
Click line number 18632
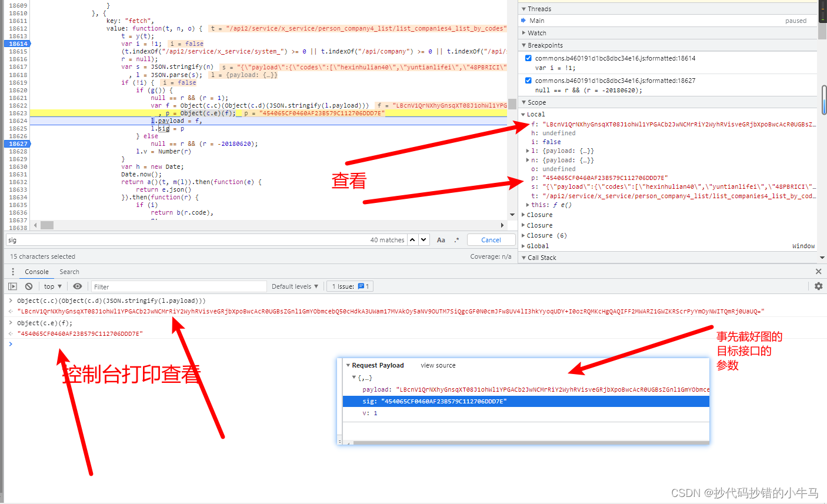tap(18, 182)
